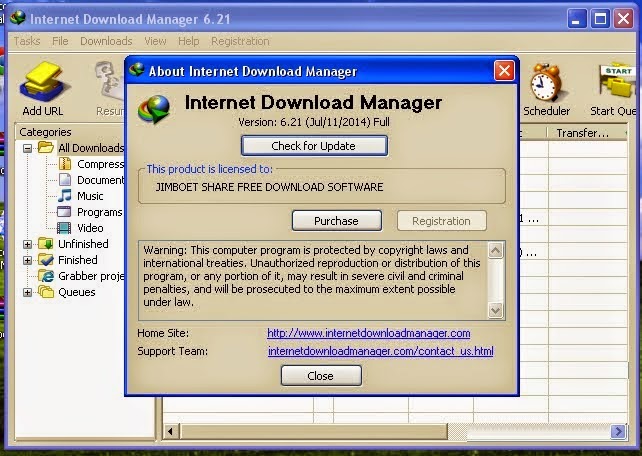Image resolution: width=642 pixels, height=456 pixels.
Task: Click the Queues folders icon
Action: pos(46,292)
